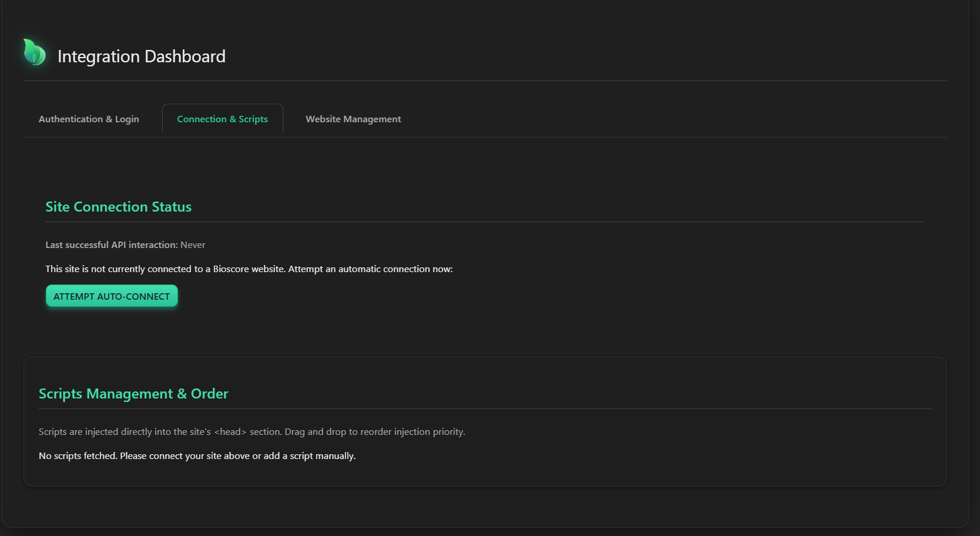Click the Scripts Management & Order heading
Viewport: 980px width, 536px height.
coord(133,394)
